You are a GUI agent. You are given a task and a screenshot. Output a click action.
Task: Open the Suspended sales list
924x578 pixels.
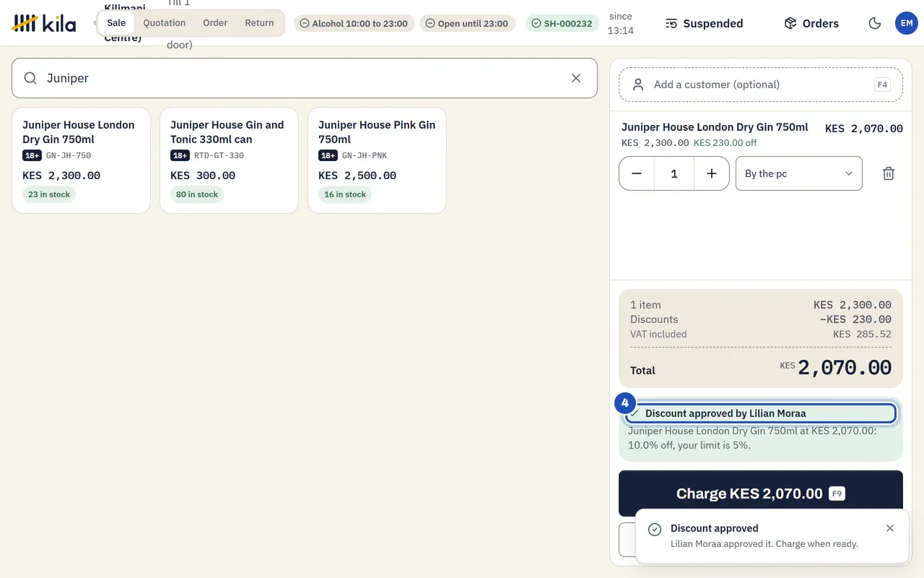pos(704,23)
